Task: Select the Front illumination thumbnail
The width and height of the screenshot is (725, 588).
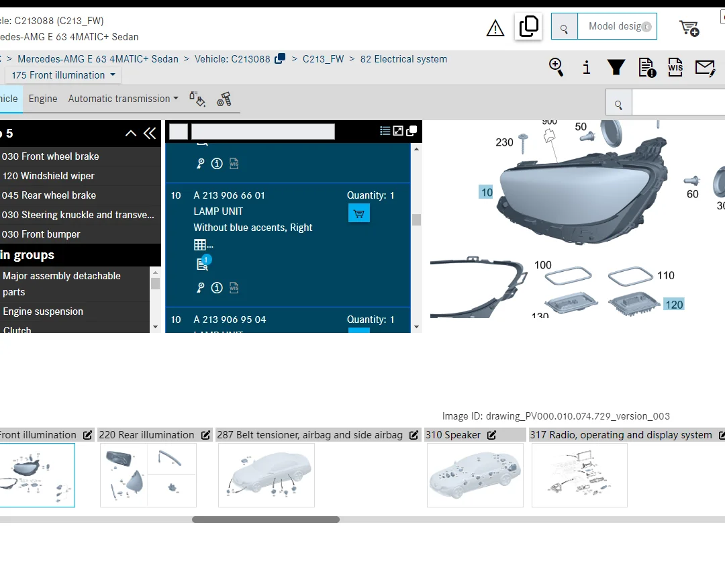Action: click(37, 475)
